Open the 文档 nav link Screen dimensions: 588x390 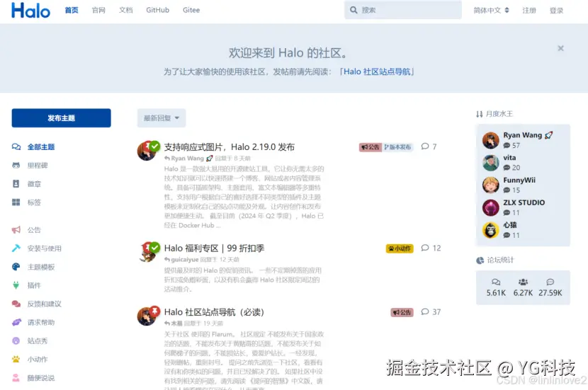tap(126, 10)
